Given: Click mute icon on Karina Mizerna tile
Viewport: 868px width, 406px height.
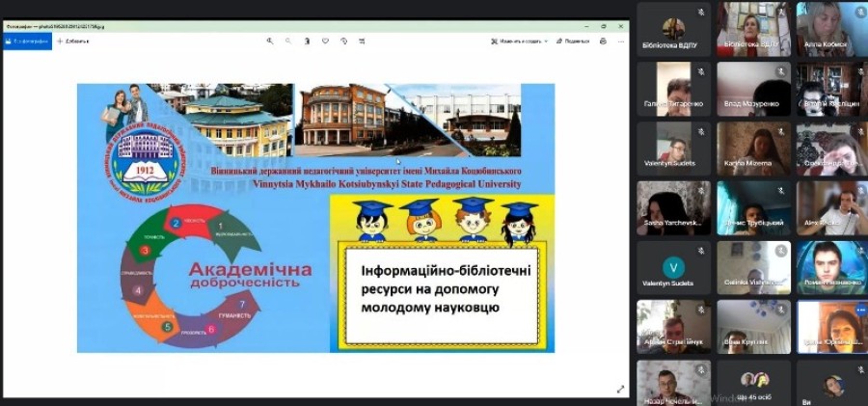Looking at the screenshot, I should 781,131.
